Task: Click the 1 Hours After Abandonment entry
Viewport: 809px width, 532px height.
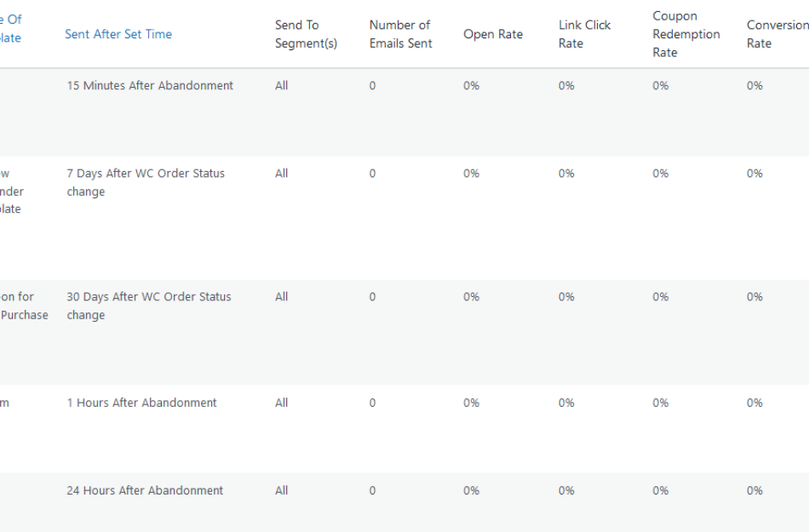Action: [x=141, y=402]
